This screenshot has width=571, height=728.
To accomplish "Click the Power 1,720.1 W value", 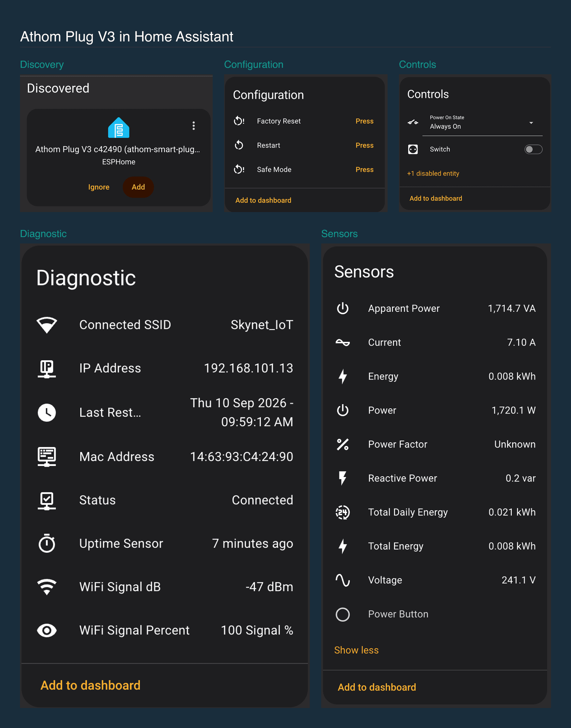I will 513,410.
